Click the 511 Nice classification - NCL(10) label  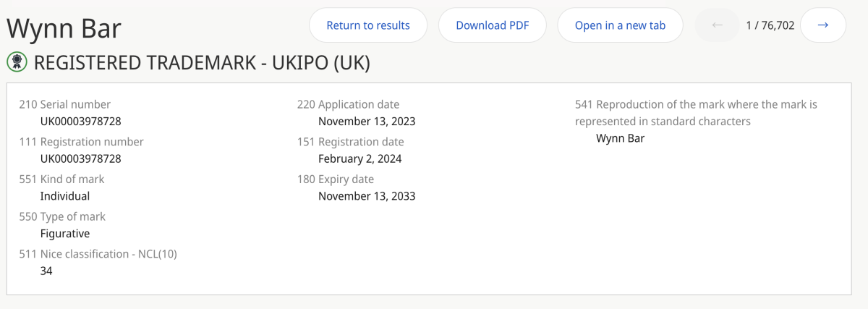[98, 253]
